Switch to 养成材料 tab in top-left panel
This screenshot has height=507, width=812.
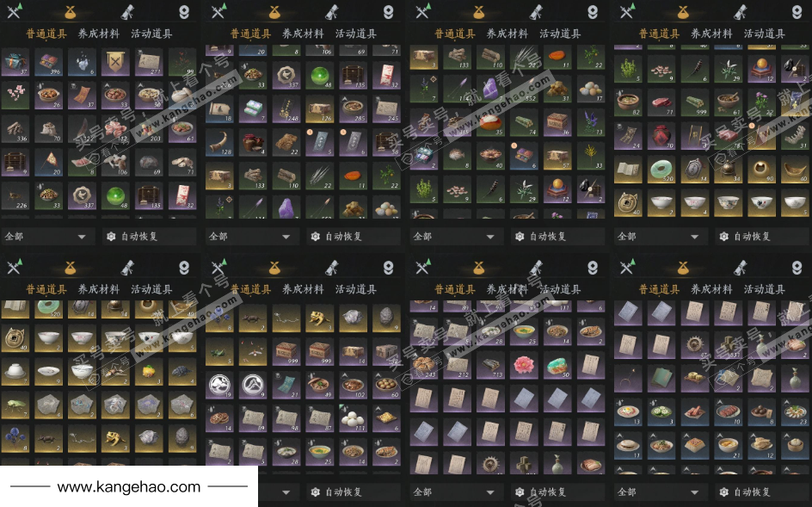point(99,34)
